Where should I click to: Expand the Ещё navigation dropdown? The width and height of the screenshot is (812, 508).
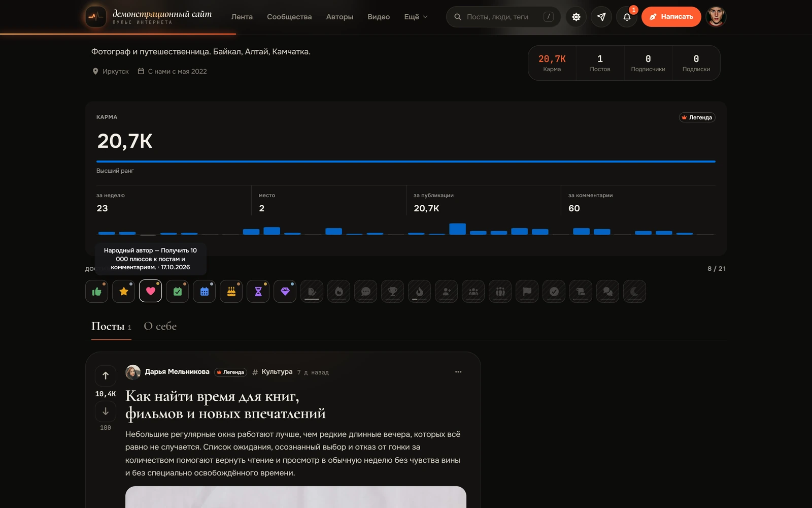point(416,17)
